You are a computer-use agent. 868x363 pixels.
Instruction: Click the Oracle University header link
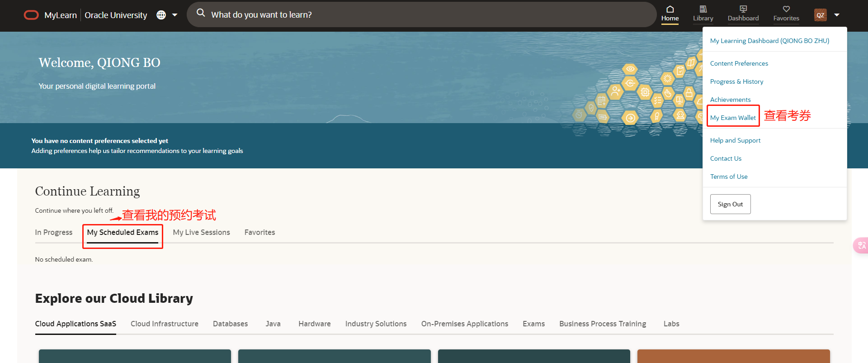tap(116, 15)
